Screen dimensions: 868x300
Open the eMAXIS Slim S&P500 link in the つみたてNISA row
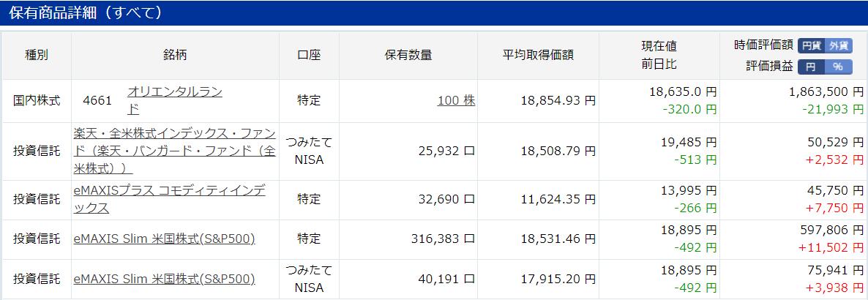tap(165, 279)
